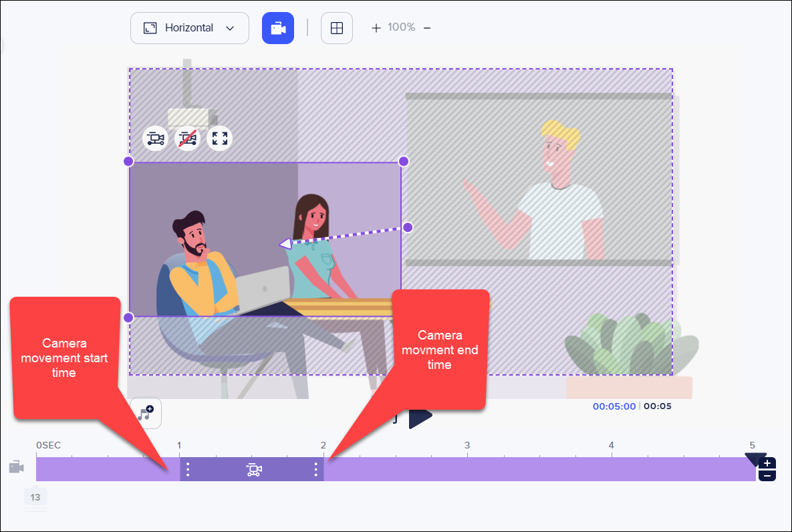Open the Horizontal aspect ratio dropdown

point(189,27)
